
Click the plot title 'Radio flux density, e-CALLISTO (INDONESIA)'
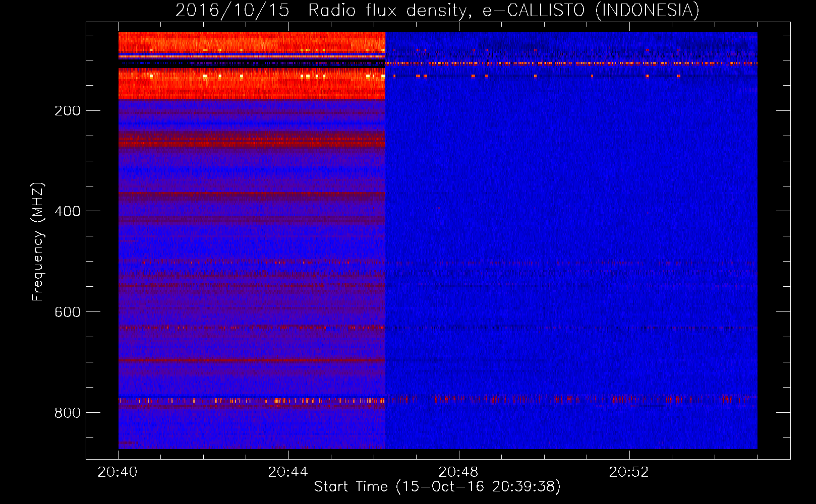click(x=503, y=11)
